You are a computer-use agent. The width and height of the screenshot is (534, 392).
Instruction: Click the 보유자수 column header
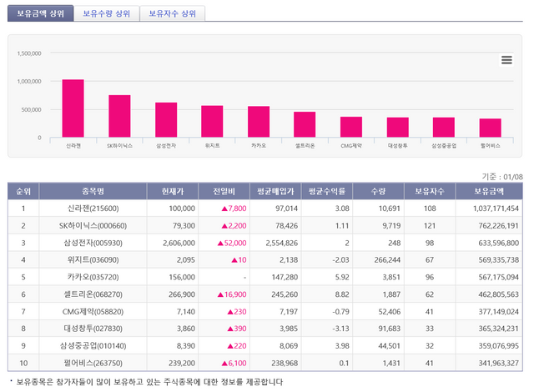coord(430,191)
